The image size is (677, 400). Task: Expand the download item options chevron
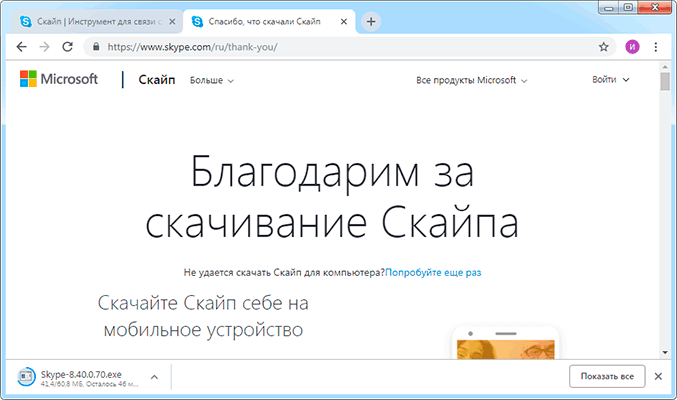click(x=154, y=377)
